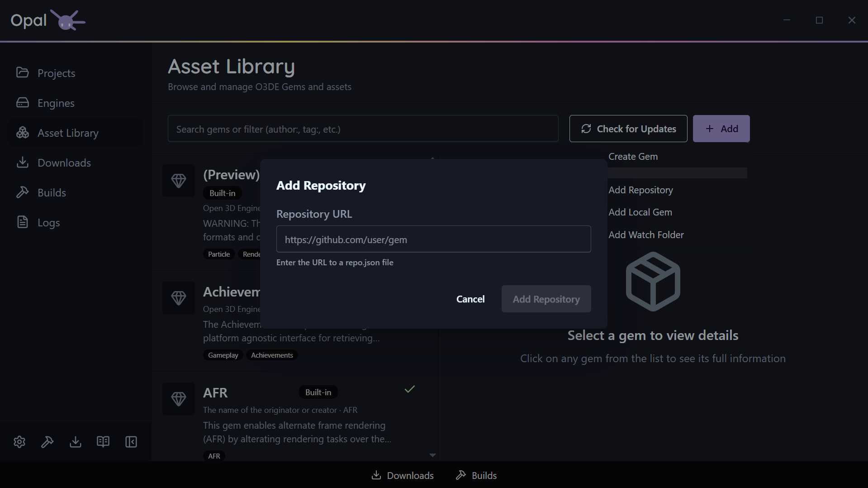Click the search gems filter field

[363, 129]
